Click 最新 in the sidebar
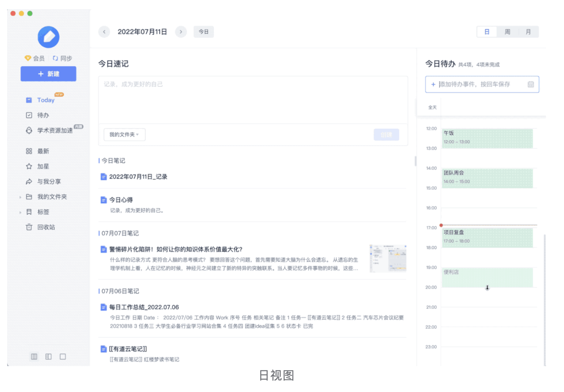 [x=43, y=151]
